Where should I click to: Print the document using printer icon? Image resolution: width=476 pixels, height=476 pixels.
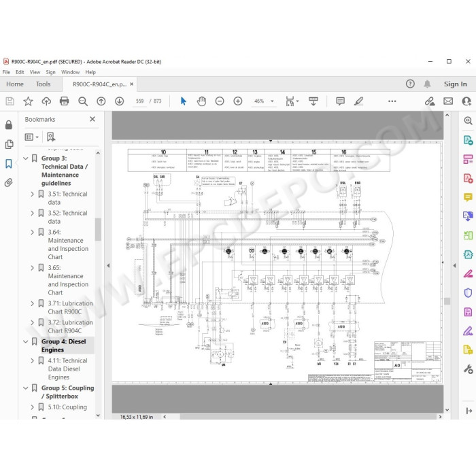(65, 101)
